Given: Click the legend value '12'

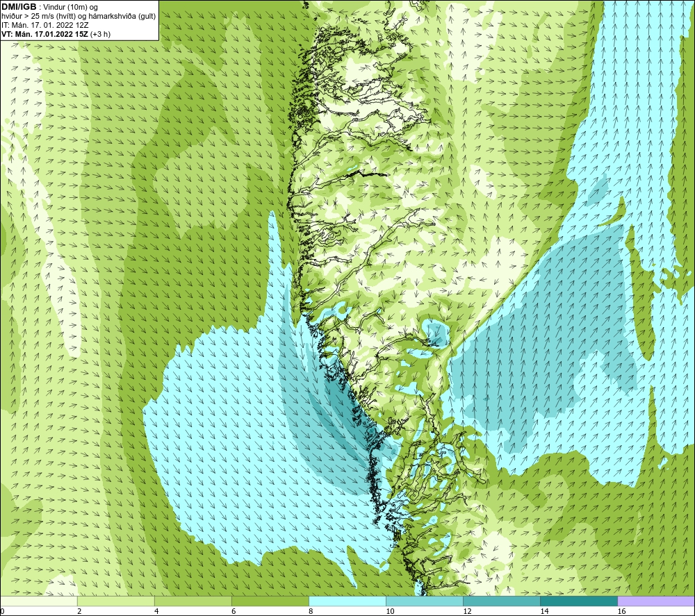Looking at the screenshot, I should coord(467,612).
